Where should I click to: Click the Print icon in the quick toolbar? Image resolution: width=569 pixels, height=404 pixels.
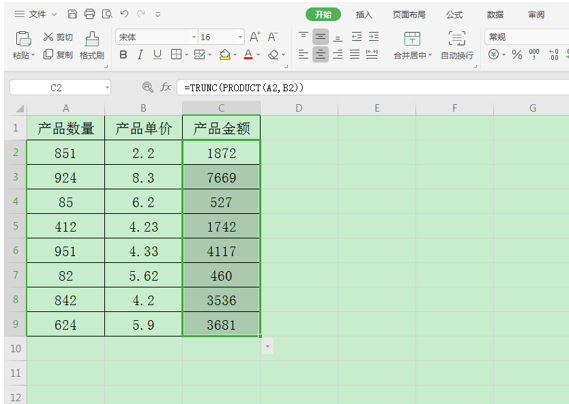(x=89, y=14)
